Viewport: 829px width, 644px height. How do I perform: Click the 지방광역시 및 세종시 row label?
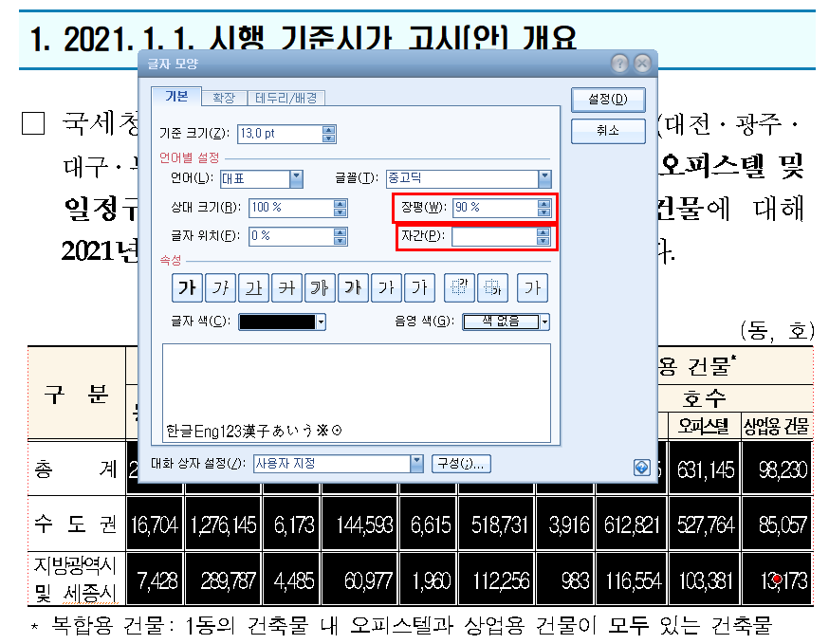76,579
